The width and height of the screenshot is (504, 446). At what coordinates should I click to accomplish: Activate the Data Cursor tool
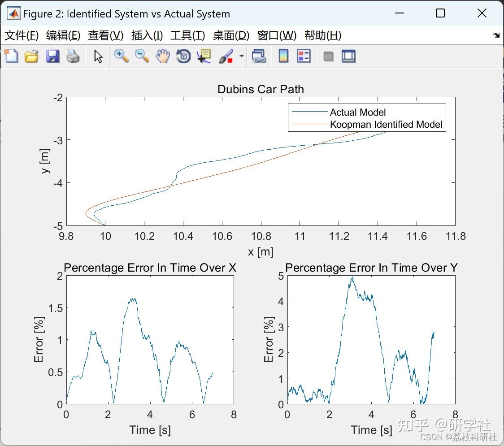click(203, 56)
